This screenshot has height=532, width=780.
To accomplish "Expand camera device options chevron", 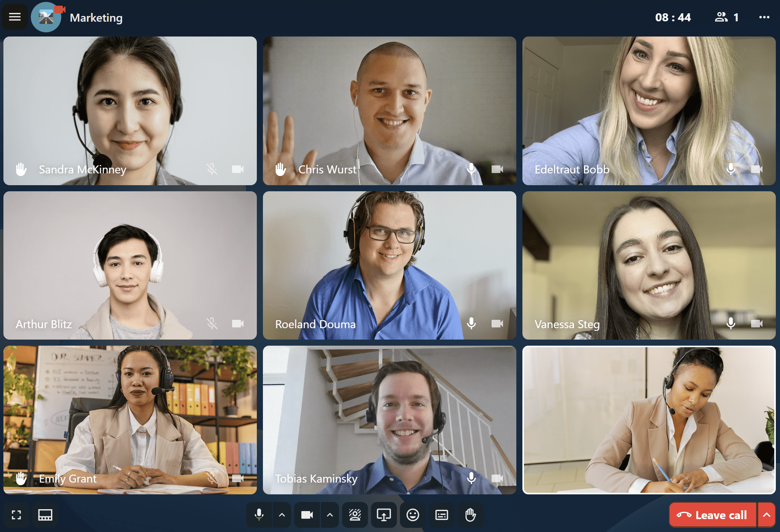I will 330,515.
